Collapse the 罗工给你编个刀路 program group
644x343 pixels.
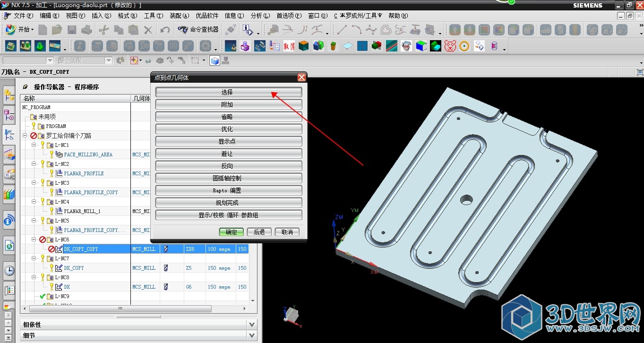tap(25, 136)
